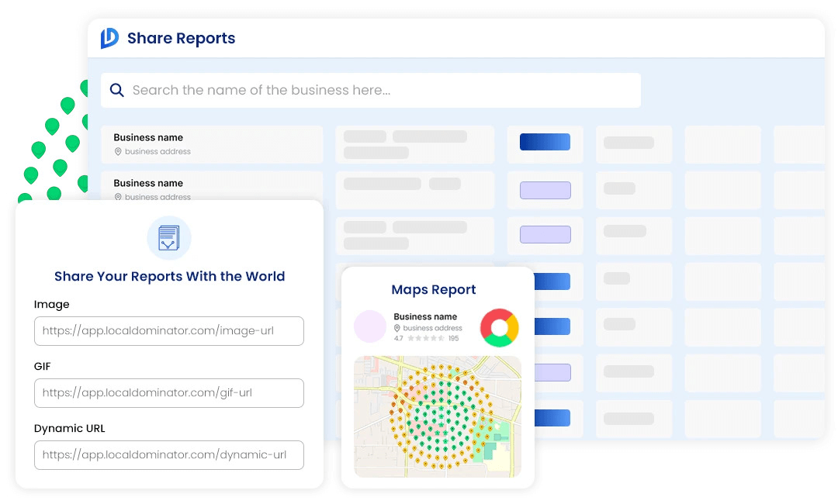
Task: Select the Dynamic URL input field
Action: (x=169, y=455)
